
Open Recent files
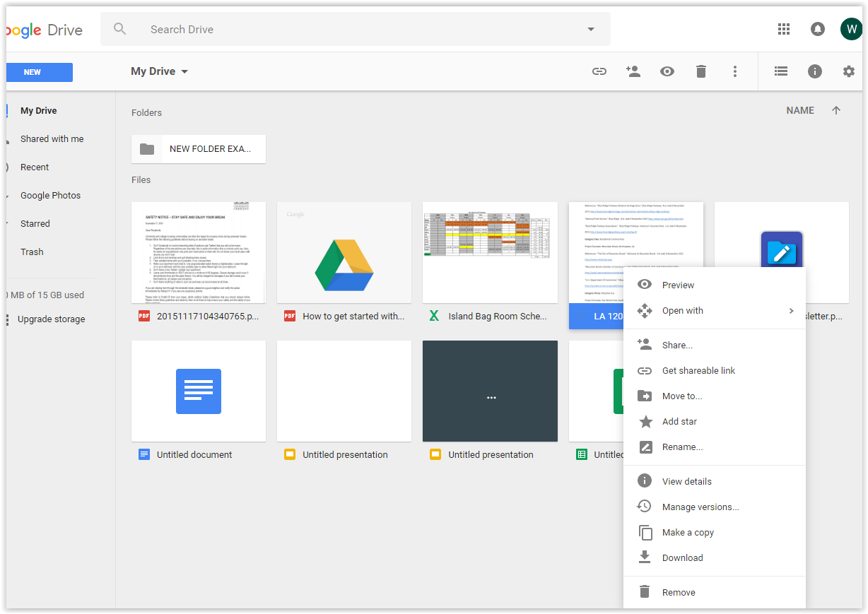point(35,167)
